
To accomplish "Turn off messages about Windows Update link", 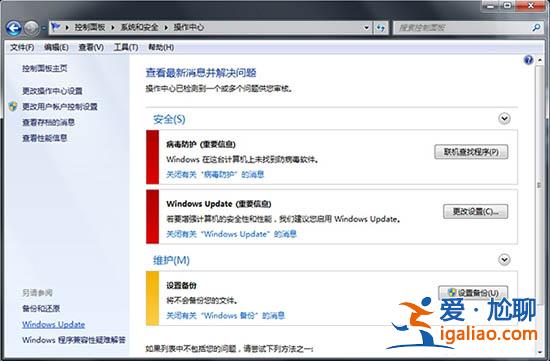I will pos(232,234).
